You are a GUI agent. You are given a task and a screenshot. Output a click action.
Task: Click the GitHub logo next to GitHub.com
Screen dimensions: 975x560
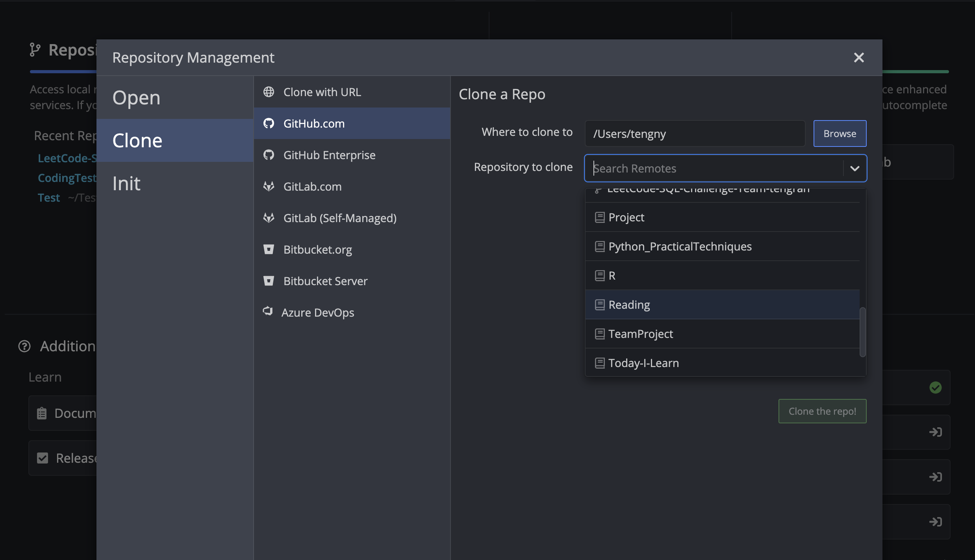coord(269,123)
